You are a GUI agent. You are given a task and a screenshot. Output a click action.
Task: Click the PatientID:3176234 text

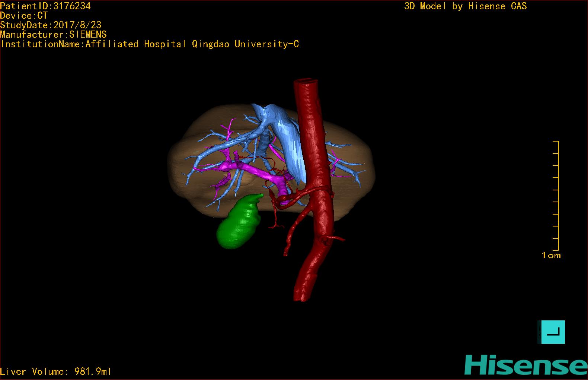(x=45, y=6)
